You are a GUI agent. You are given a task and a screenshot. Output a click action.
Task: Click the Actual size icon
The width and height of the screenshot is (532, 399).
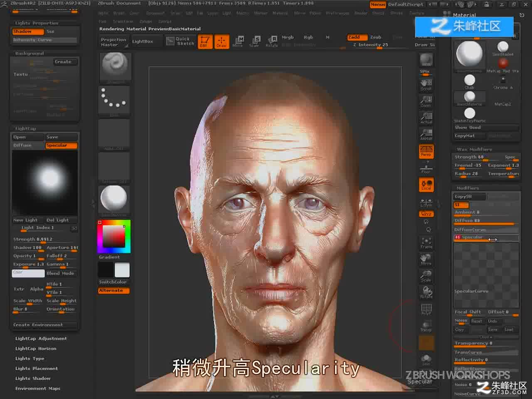pyautogui.click(x=426, y=118)
